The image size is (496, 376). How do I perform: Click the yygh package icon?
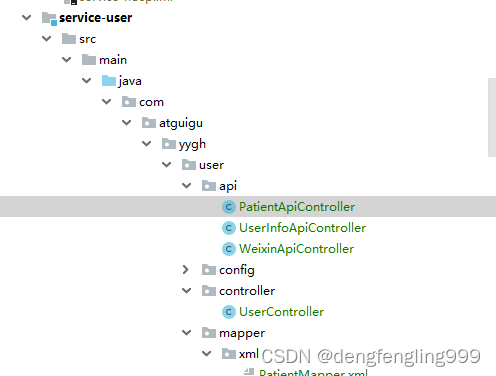point(169,144)
